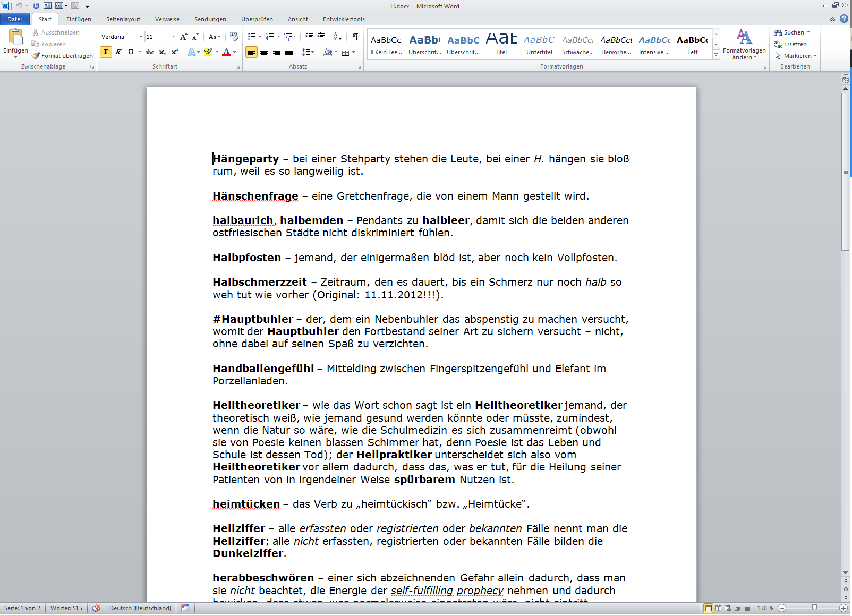Apply Kein Leerraum style
The width and height of the screenshot is (852, 616).
click(387, 44)
